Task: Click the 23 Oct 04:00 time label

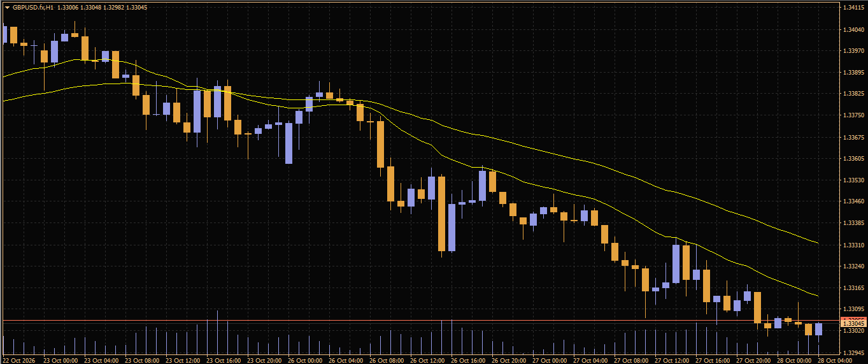Action: pos(101,360)
